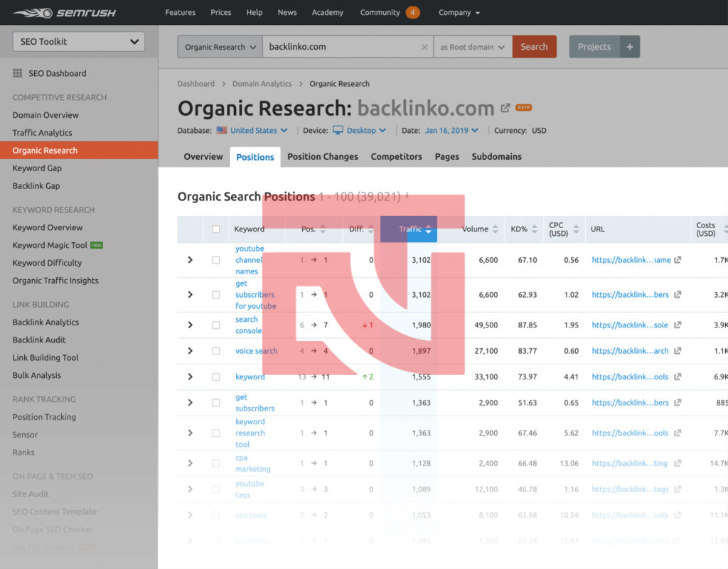Sort table by Pos. column arrows
The height and width of the screenshot is (569, 728).
(x=323, y=229)
